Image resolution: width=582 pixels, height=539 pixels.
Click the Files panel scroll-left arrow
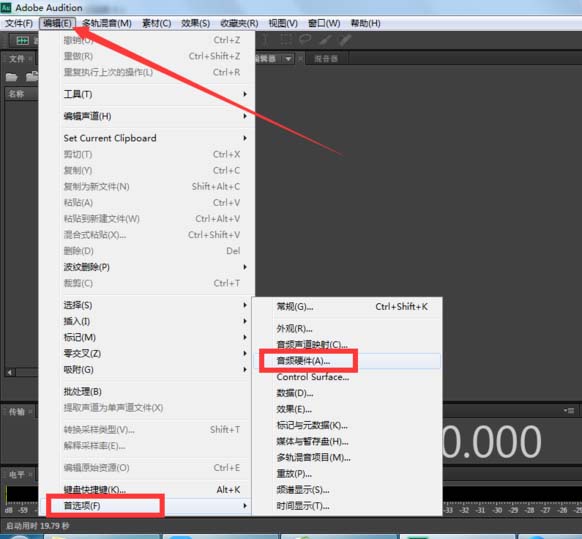pos(10,372)
